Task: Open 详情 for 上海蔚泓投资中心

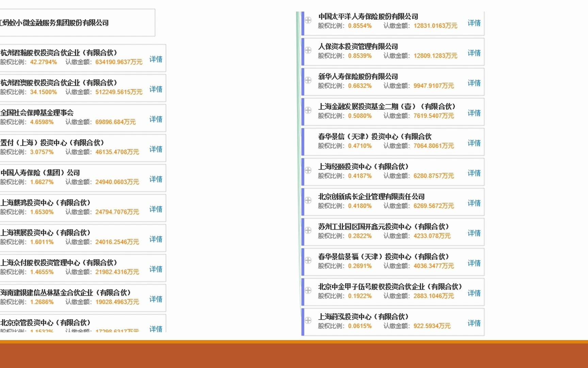Action: 474,323
